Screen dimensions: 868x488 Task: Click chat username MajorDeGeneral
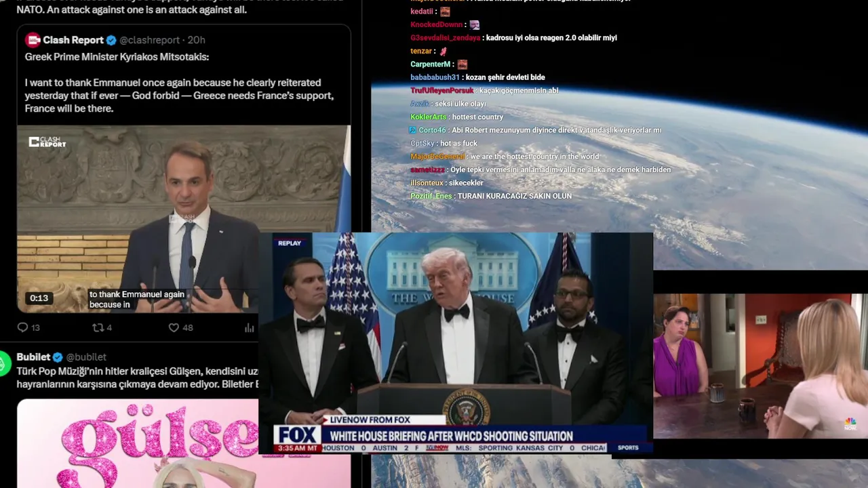point(437,157)
